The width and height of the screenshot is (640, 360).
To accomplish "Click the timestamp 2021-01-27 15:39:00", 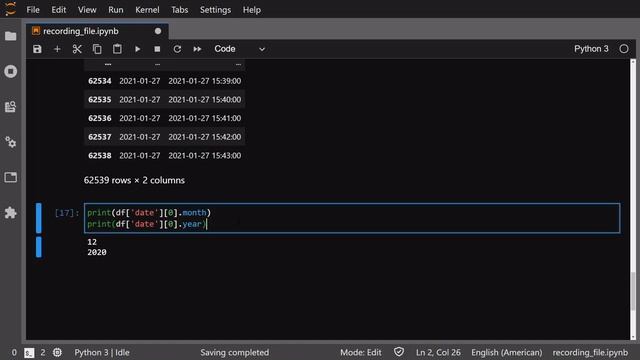I will tap(204, 81).
